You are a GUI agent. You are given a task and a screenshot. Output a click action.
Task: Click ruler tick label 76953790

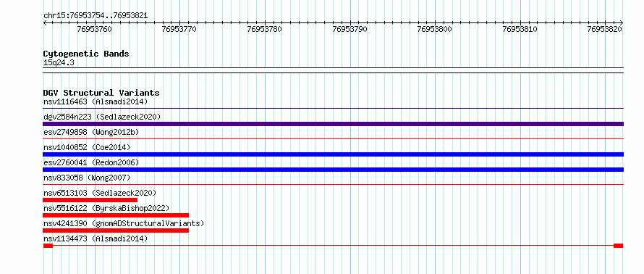click(350, 29)
